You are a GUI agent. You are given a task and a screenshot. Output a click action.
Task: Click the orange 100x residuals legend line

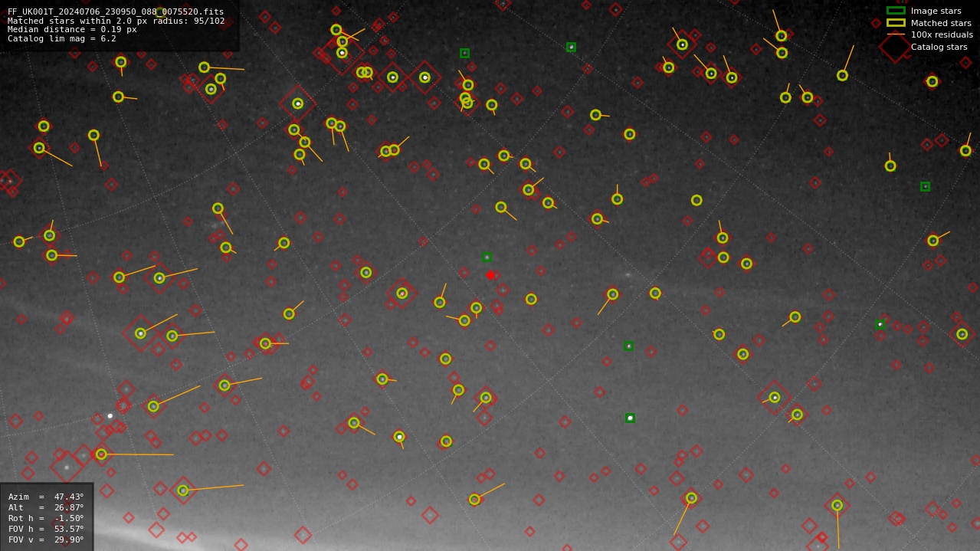[896, 34]
